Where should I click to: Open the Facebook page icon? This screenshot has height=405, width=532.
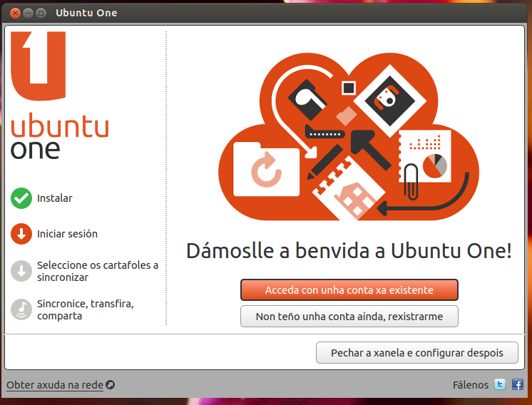(517, 385)
